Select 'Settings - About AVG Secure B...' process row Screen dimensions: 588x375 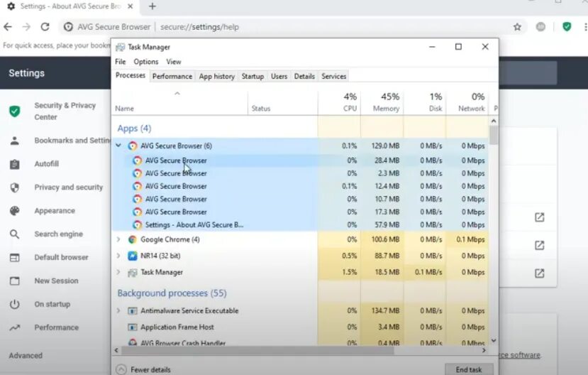pos(300,225)
